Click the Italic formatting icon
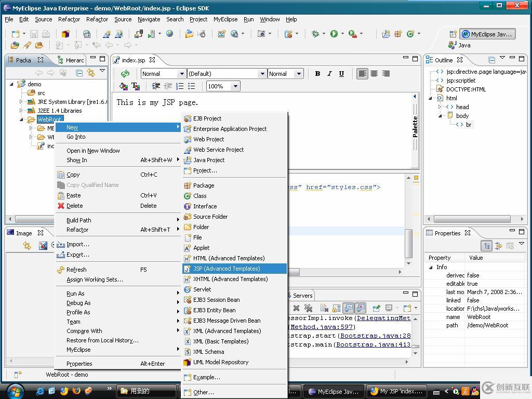The height and width of the screenshot is (399, 532). tap(329, 74)
